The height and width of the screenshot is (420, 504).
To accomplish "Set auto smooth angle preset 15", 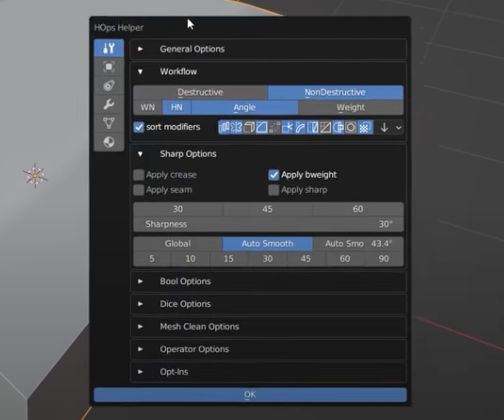I will 229,259.
